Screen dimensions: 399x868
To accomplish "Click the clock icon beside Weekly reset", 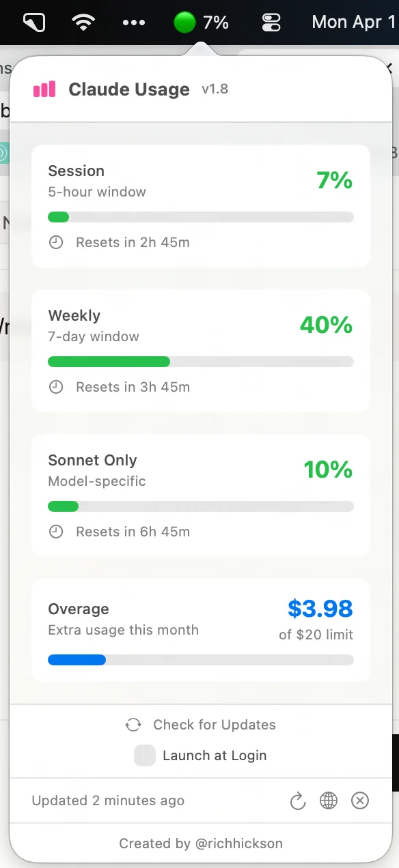I will [56, 387].
